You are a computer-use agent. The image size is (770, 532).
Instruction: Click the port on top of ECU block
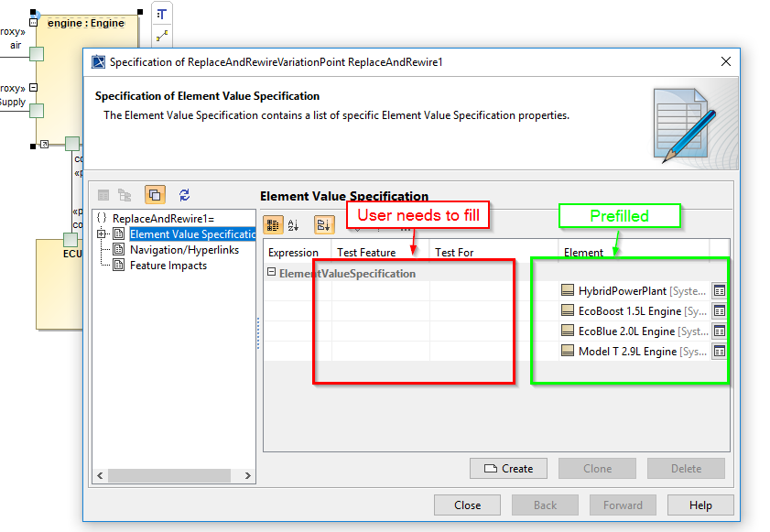coord(70,240)
